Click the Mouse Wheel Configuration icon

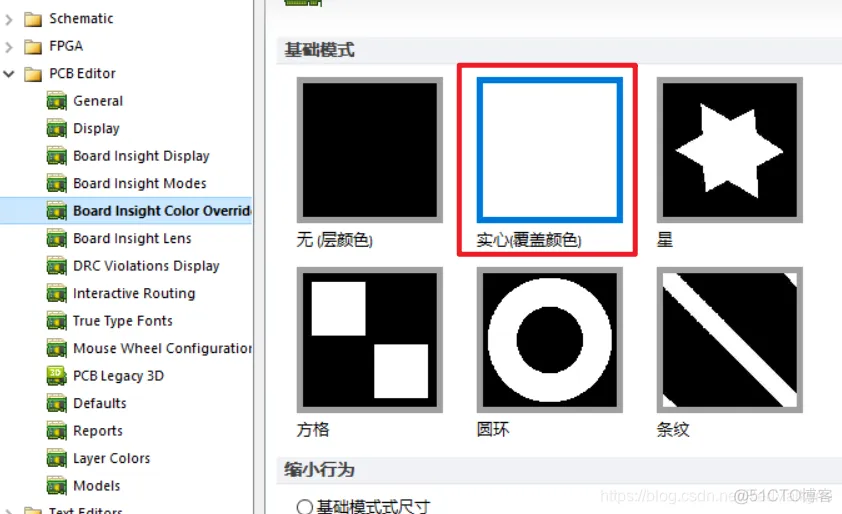point(57,348)
